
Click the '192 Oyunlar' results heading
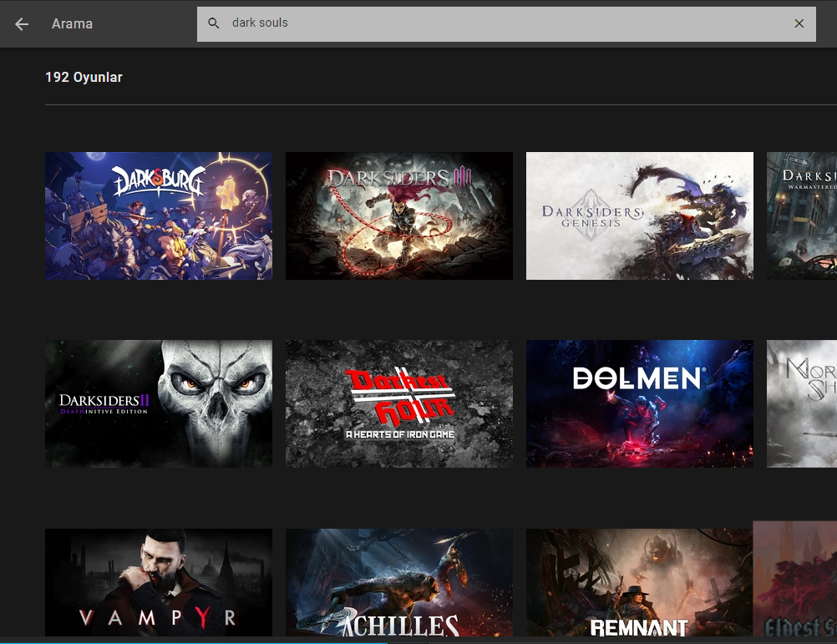pos(84,78)
